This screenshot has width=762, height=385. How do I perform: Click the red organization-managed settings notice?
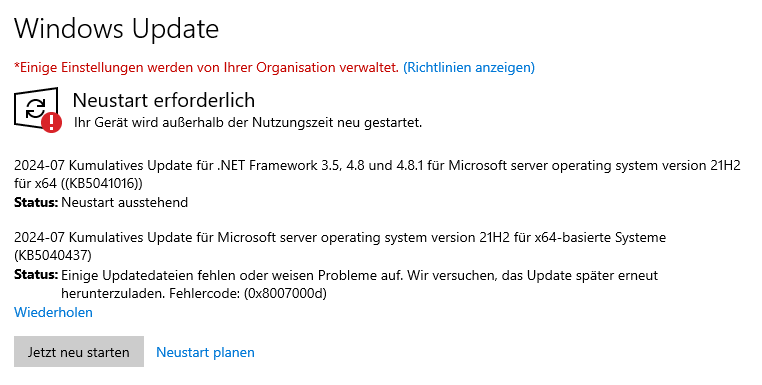[207, 67]
